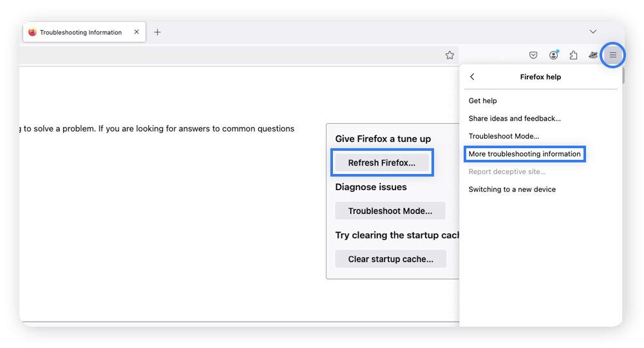
Task: Click Troubleshoot Mode… button under Diagnose issues
Action: (390, 211)
